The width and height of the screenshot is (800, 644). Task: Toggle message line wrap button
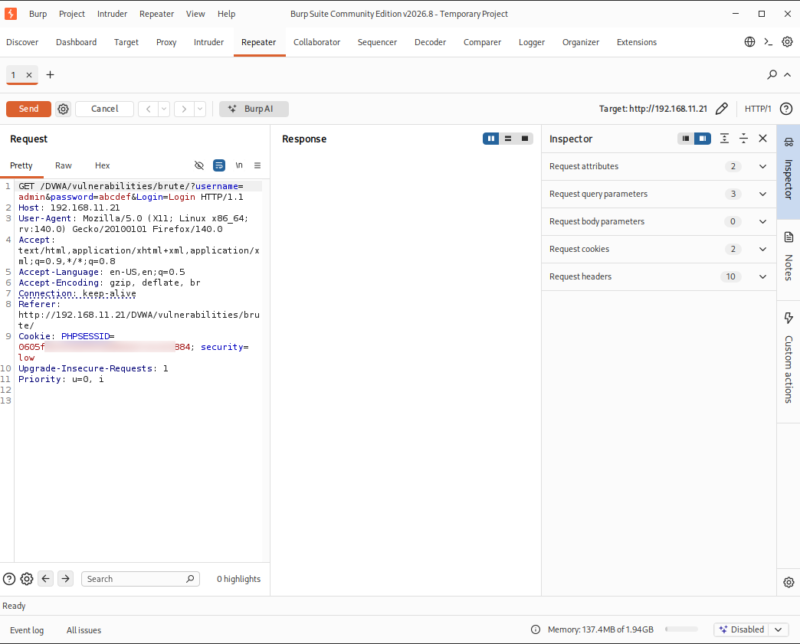pos(219,165)
